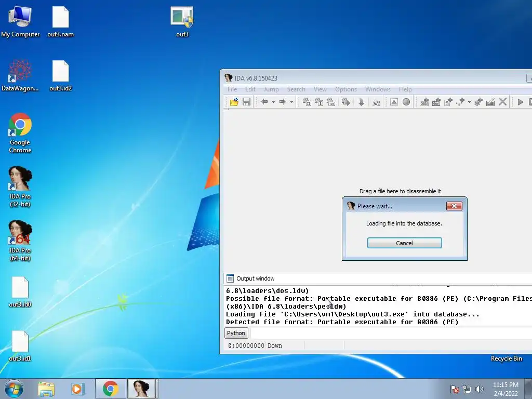Close the Please wait dialog
532x399 pixels.
click(454, 206)
